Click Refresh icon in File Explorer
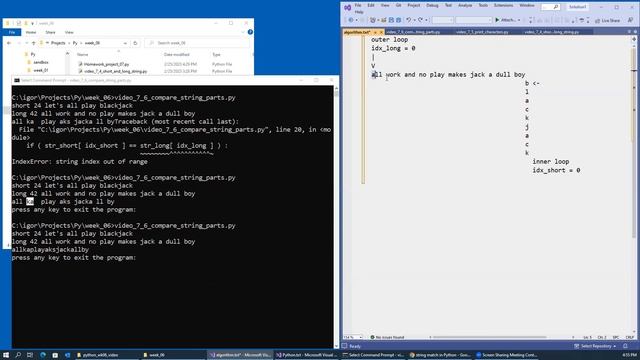This screenshot has height=360, width=640. pos(135,43)
